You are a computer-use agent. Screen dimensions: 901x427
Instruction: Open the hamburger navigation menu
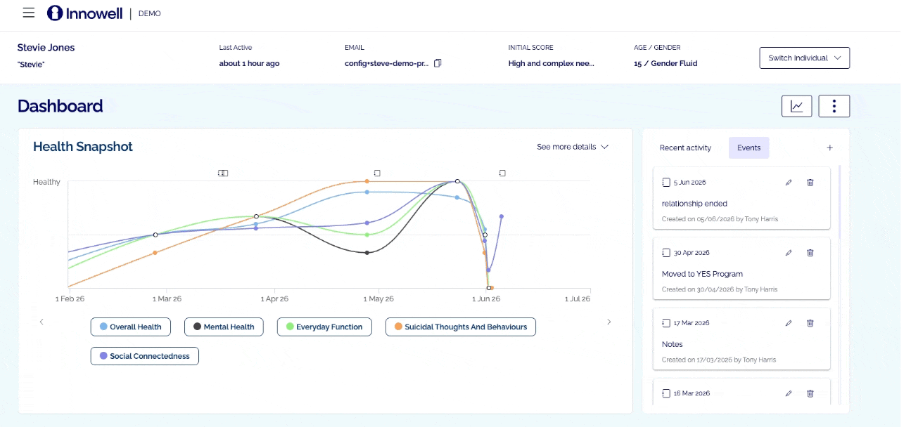pos(29,13)
